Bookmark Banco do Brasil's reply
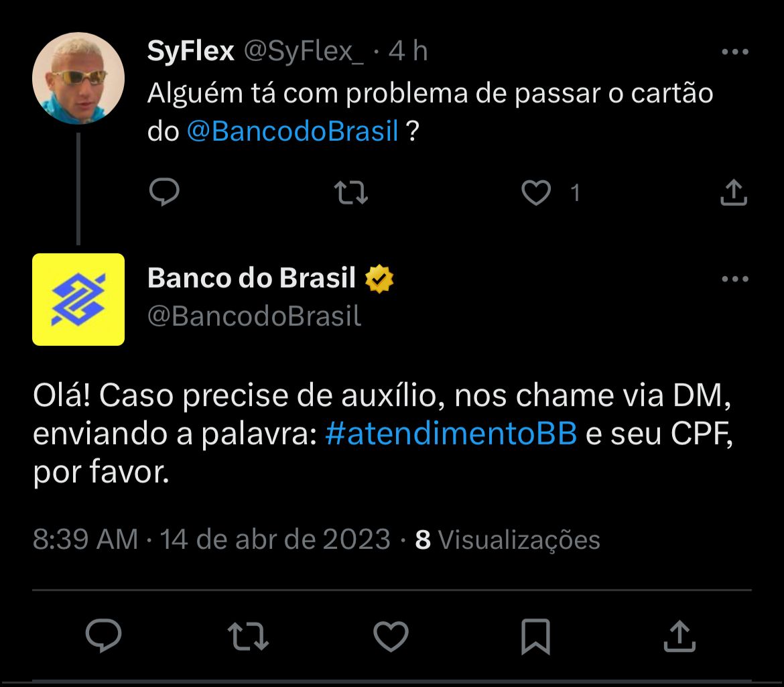784x687 pixels. [535, 635]
